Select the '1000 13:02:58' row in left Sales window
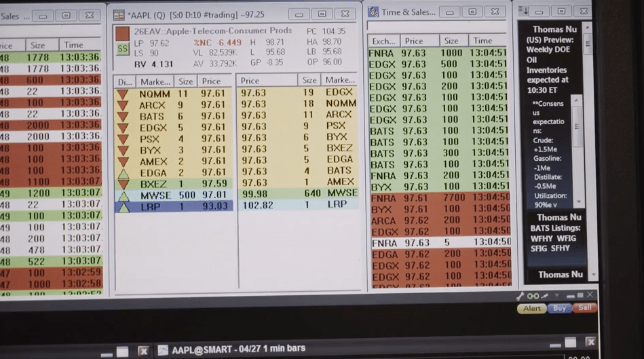644x359 pixels. pyautogui.click(x=52, y=284)
